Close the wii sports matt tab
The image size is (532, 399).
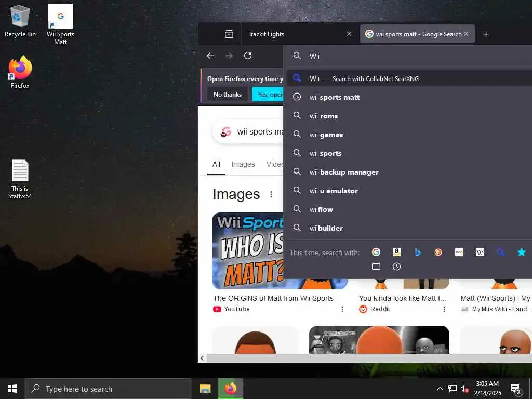pyautogui.click(x=466, y=34)
